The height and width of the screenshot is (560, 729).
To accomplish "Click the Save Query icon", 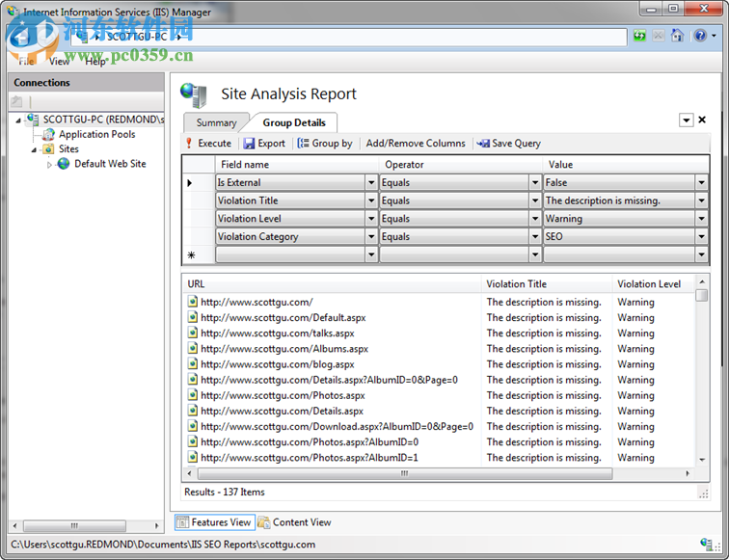I will pyautogui.click(x=483, y=144).
